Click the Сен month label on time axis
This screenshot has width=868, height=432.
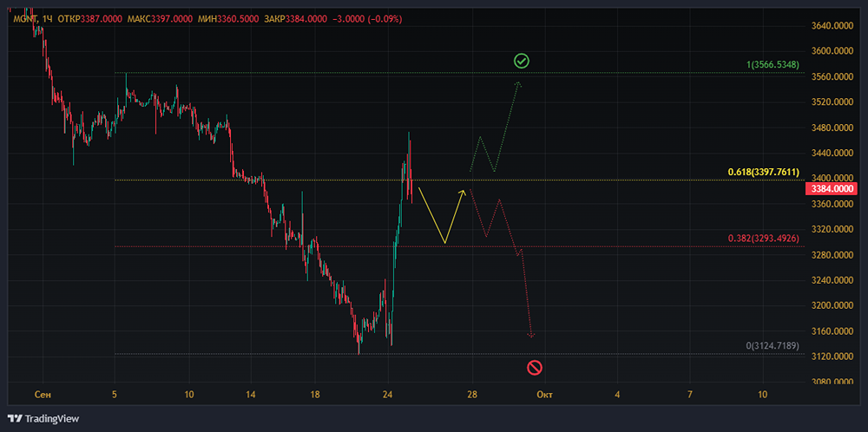[42, 395]
